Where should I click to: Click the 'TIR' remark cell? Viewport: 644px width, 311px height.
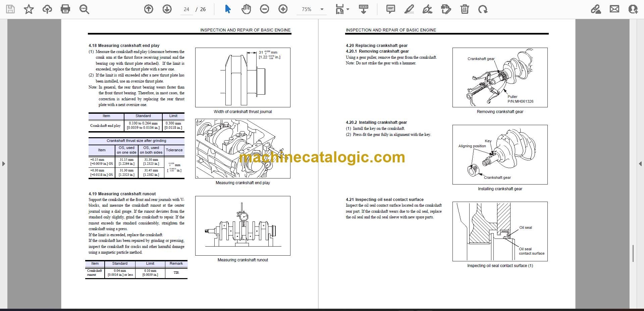point(176,273)
